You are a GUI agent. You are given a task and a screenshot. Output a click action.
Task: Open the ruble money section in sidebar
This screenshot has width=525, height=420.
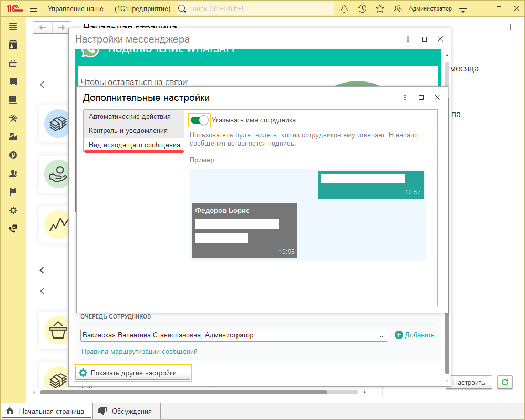[x=13, y=155]
